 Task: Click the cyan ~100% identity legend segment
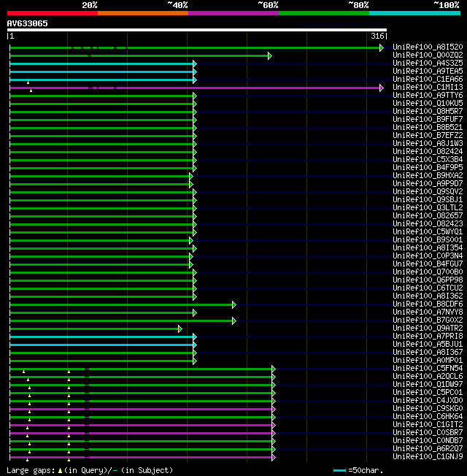pos(414,13)
